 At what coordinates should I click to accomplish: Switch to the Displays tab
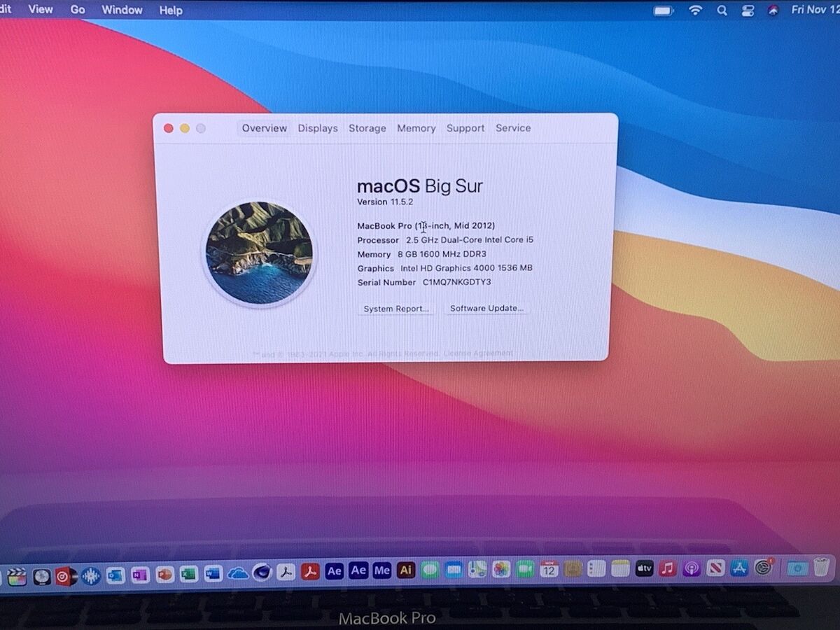[x=318, y=128]
